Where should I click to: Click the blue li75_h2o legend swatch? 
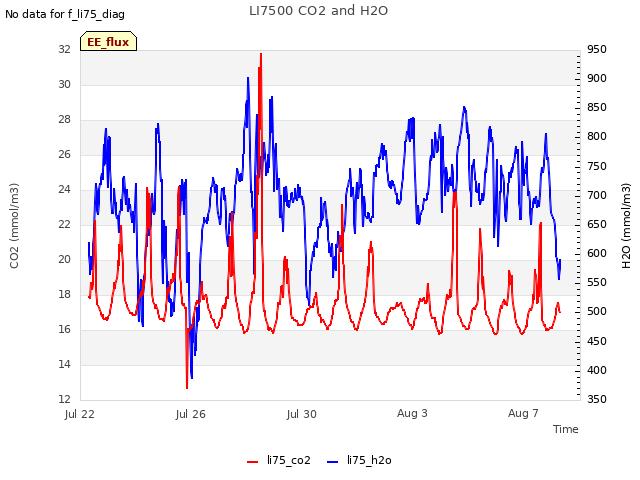(x=333, y=462)
